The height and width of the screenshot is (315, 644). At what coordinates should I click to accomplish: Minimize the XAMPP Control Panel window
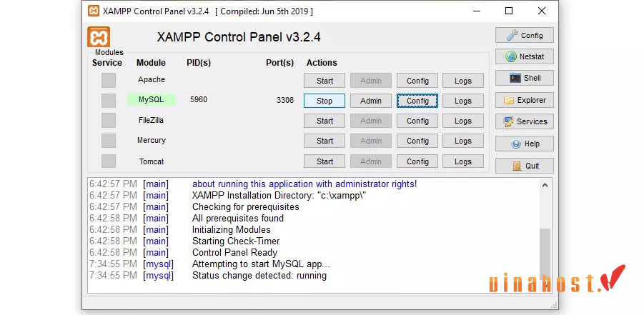pos(477,11)
